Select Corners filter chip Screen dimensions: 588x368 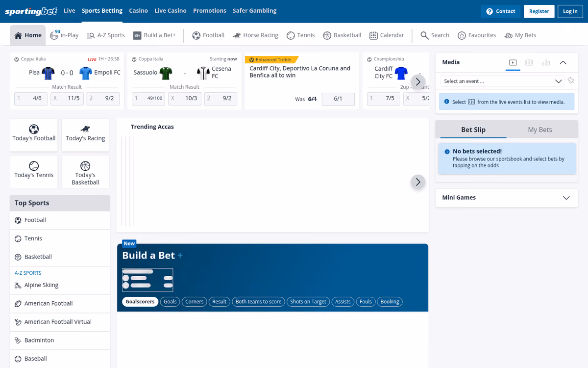point(195,302)
